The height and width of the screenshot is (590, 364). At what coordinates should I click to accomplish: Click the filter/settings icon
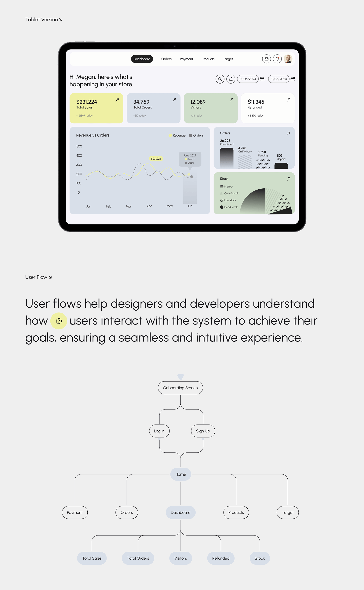click(x=231, y=79)
